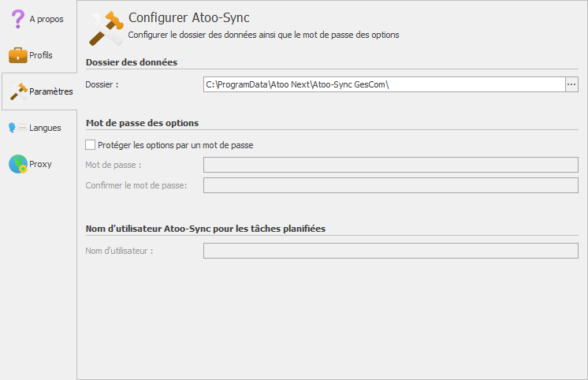The width and height of the screenshot is (588, 380).
Task: Click the purple question mark A propos icon
Action: tap(17, 19)
